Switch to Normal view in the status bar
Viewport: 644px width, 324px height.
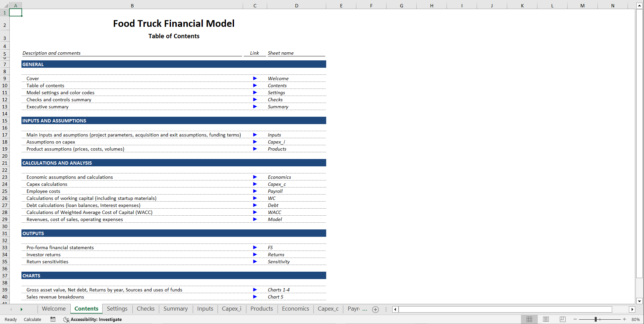click(x=530, y=319)
